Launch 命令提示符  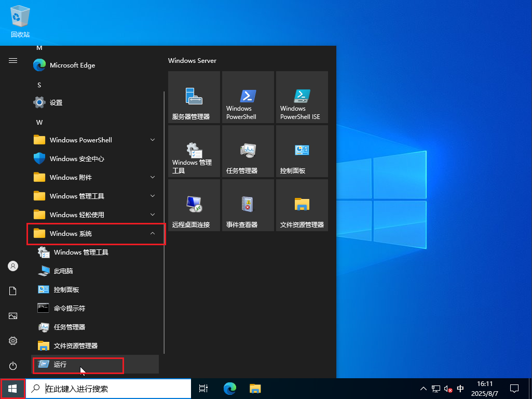tap(95, 308)
